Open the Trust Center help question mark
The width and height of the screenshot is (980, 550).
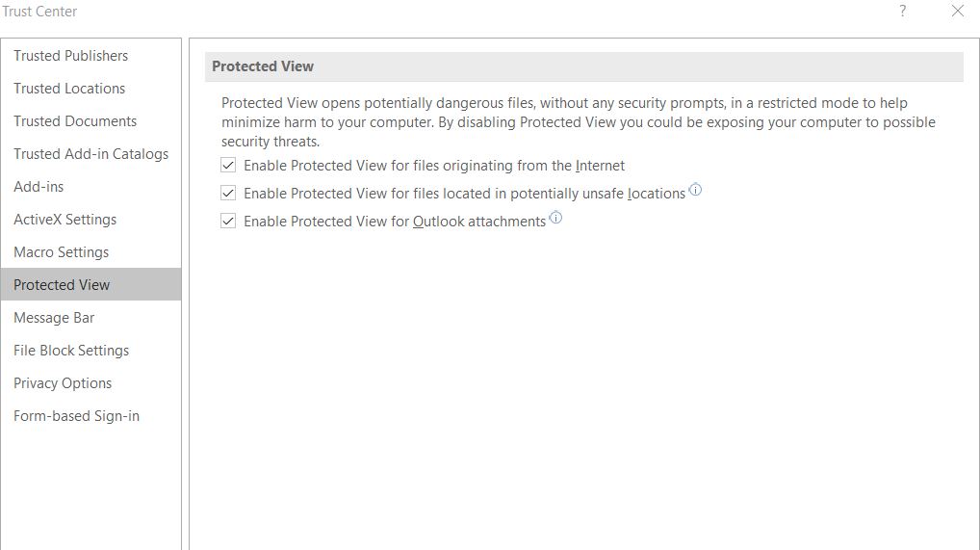pos(902,11)
